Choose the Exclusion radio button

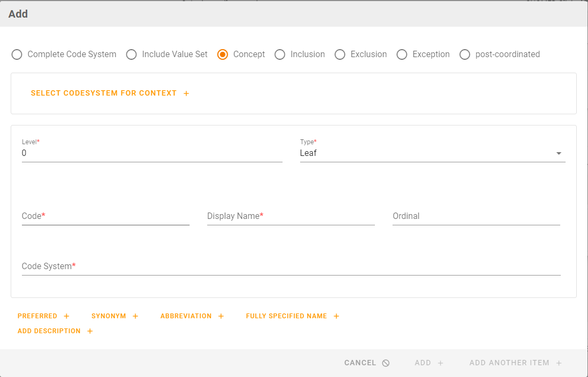tap(340, 54)
